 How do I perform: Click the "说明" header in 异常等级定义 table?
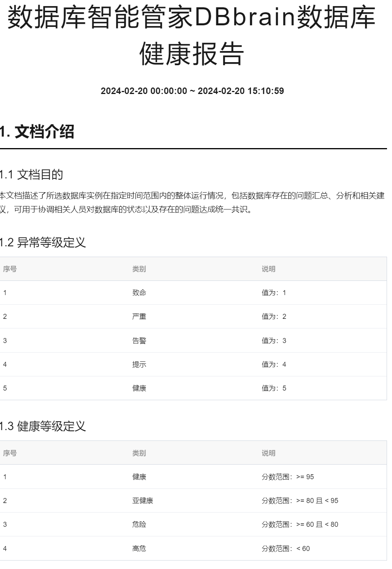(x=268, y=269)
